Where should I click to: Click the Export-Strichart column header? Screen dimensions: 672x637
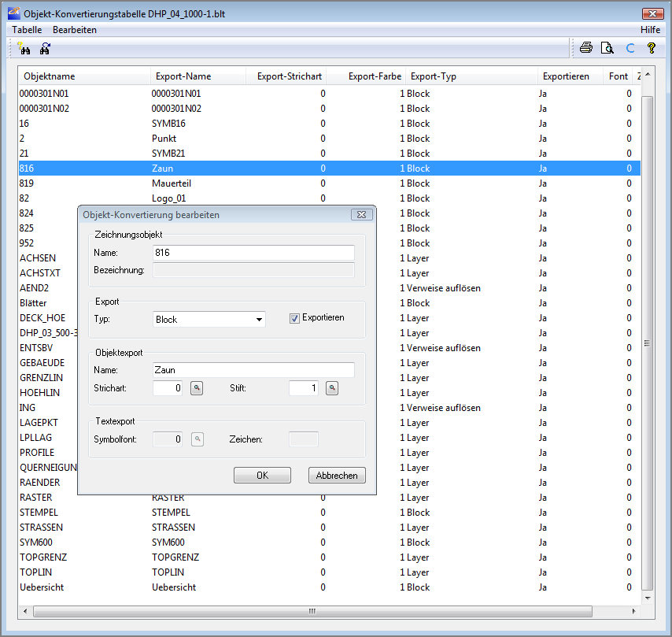(x=286, y=76)
